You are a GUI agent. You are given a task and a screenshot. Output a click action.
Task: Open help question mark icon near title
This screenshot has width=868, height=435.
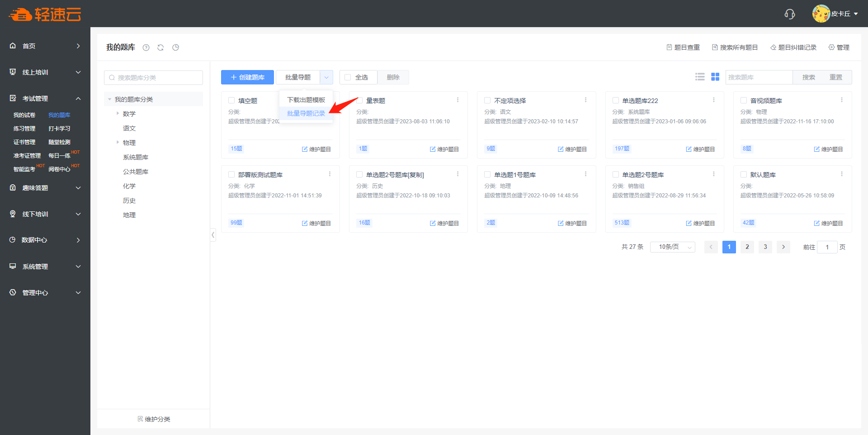coord(146,47)
